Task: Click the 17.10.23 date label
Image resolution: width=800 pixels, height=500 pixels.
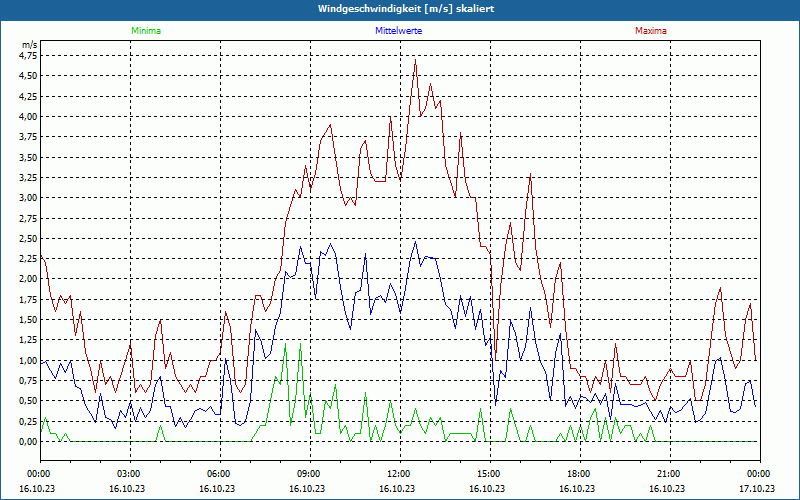Action: (x=757, y=488)
